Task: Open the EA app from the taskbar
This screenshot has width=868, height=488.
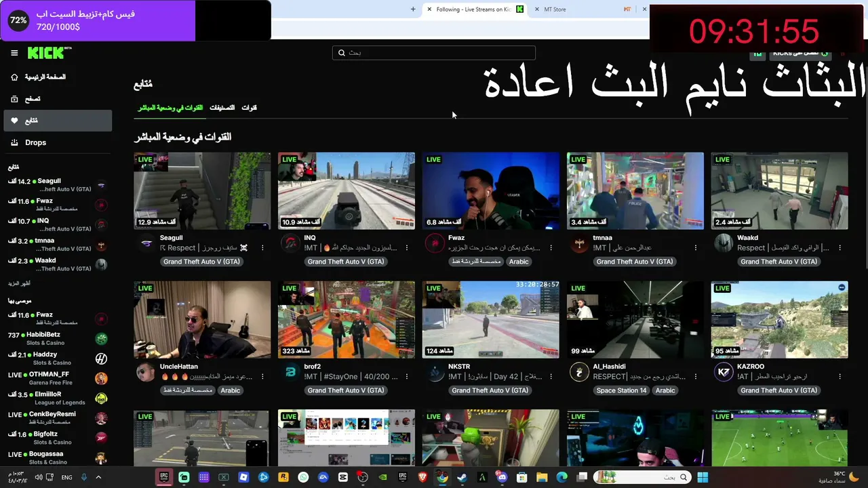Action: [323, 477]
